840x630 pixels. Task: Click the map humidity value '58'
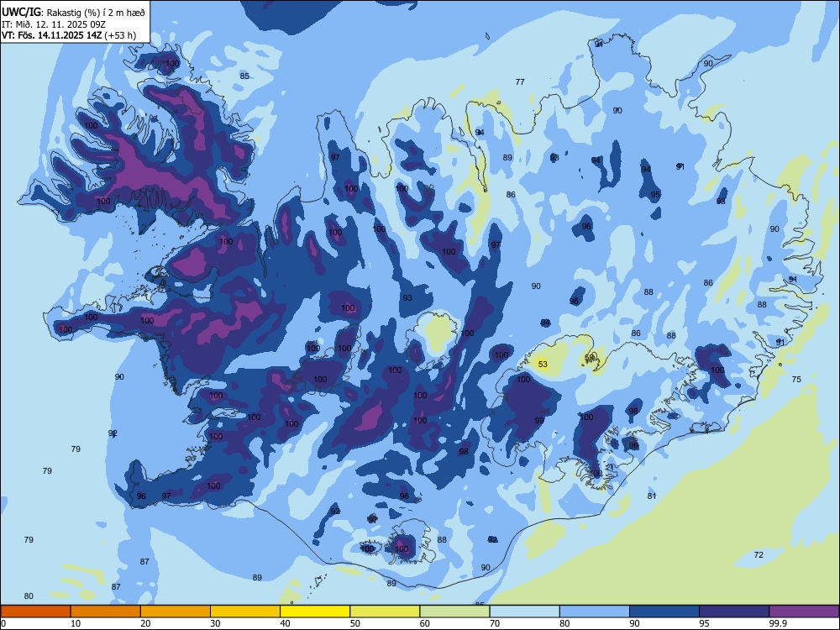click(590, 357)
